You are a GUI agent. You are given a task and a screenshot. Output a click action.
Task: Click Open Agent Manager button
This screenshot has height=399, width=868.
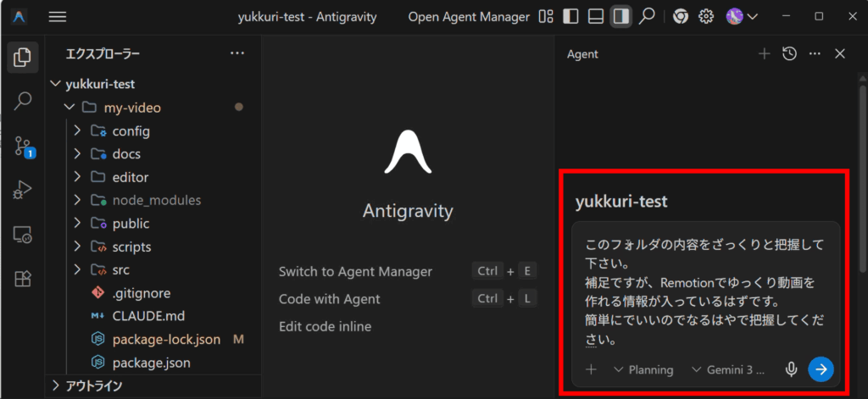pyautogui.click(x=469, y=17)
